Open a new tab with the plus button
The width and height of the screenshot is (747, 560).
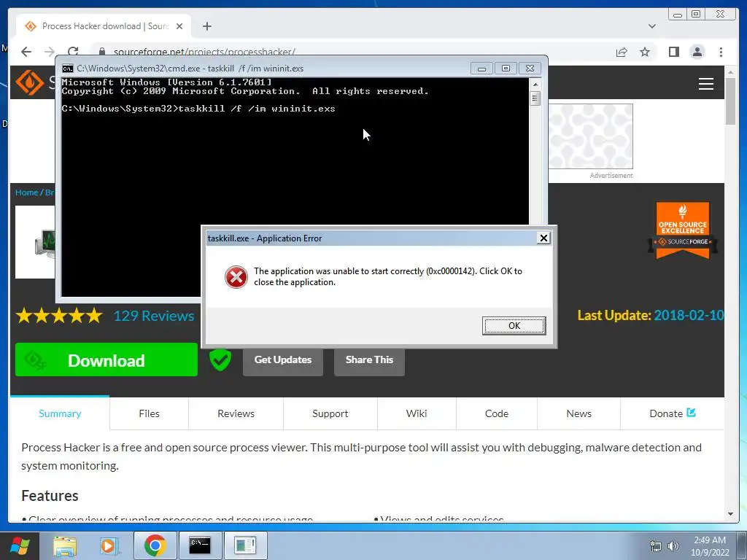coord(206,26)
